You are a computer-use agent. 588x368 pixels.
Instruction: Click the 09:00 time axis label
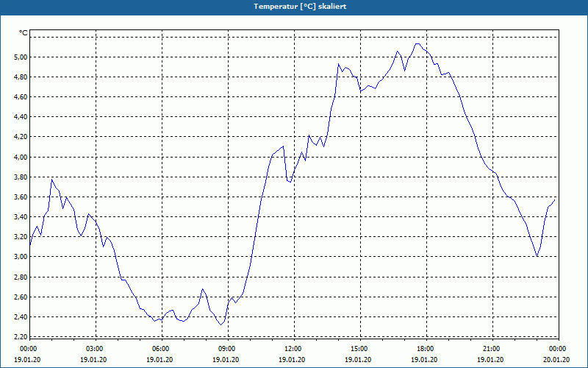tap(228, 349)
